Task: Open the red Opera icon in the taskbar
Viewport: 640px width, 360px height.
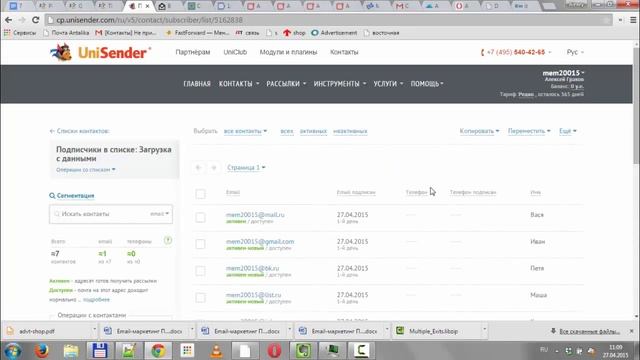Action: coord(274,351)
